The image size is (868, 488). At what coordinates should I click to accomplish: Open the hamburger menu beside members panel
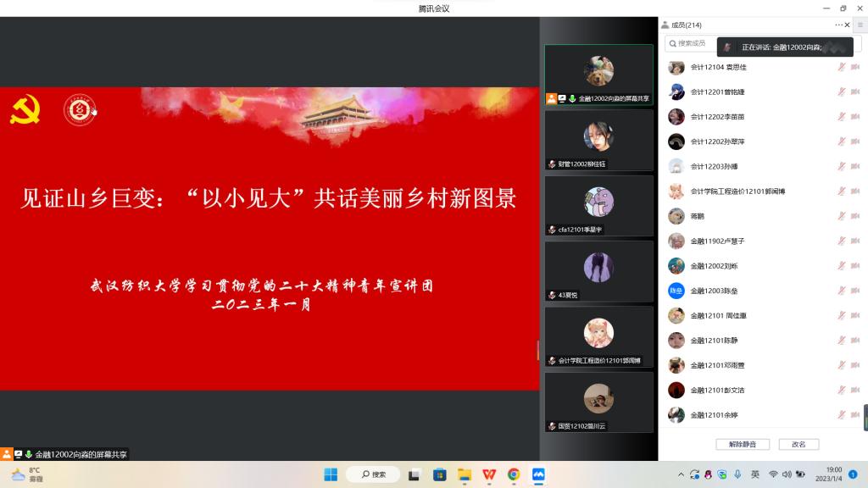(x=860, y=25)
